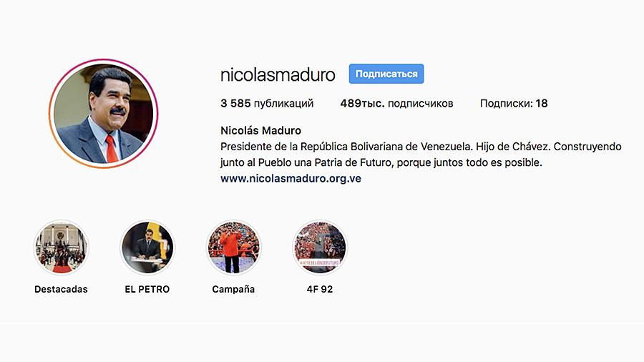Open the Destacadas highlight circle
This screenshot has width=644, height=362.
point(62,248)
